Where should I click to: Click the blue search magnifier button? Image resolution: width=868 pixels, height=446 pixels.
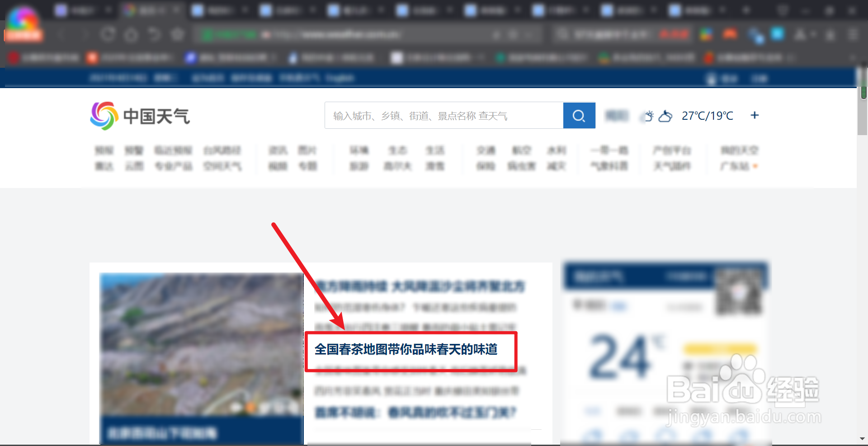[579, 115]
